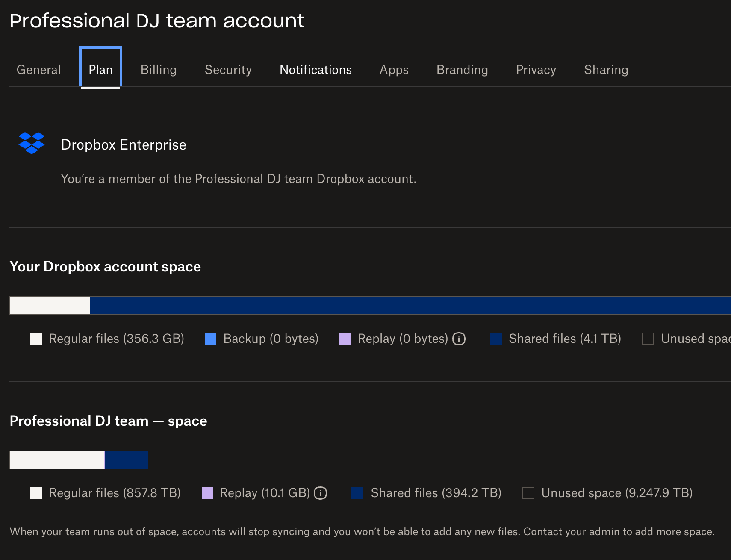Click info icon next to Replay (0 bytes)
Image resolution: width=731 pixels, height=560 pixels.
pyautogui.click(x=459, y=339)
